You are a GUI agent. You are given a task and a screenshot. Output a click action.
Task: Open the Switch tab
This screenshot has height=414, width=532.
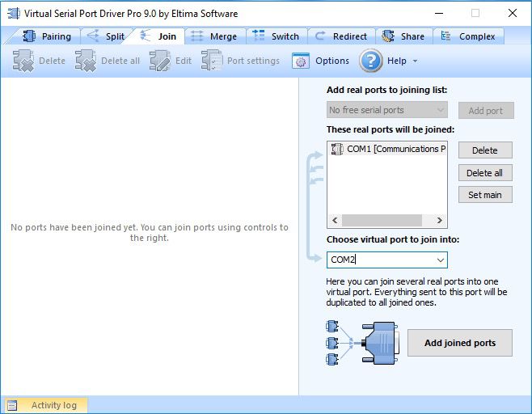coord(277,36)
